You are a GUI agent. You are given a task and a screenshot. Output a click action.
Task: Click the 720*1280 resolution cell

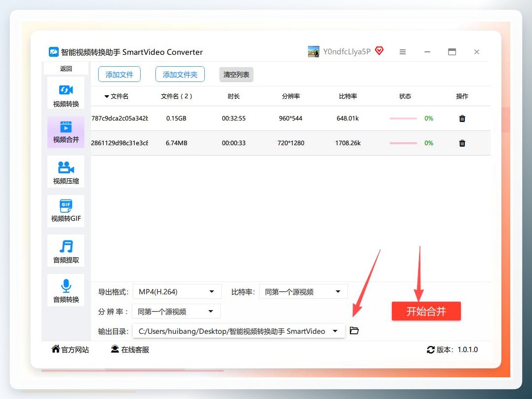tap(291, 143)
